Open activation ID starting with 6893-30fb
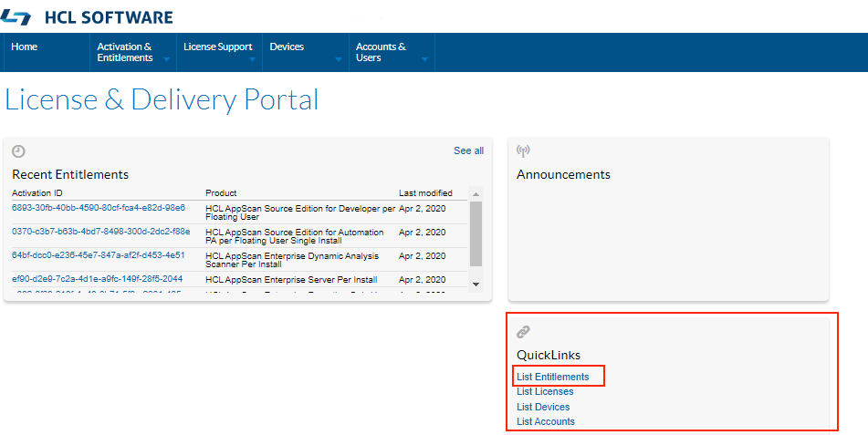This screenshot has height=435, width=868. click(x=99, y=208)
